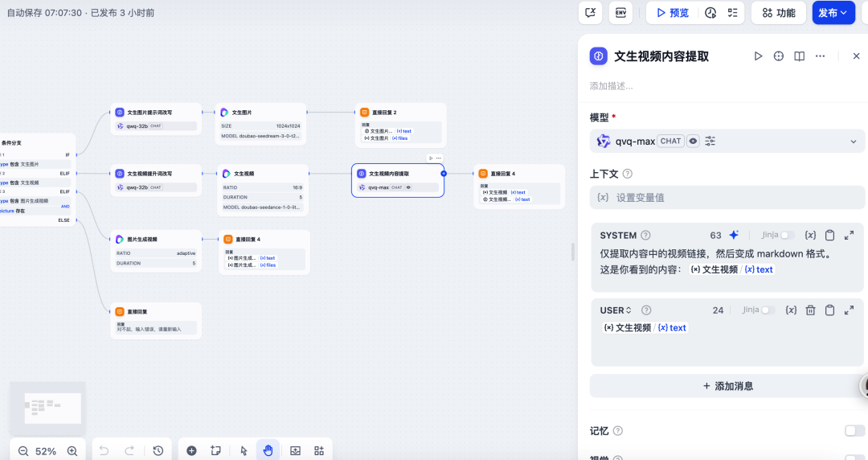Viewport: 868px width, 460px height.
Task: Open the ENV environment variables button
Action: (620, 13)
